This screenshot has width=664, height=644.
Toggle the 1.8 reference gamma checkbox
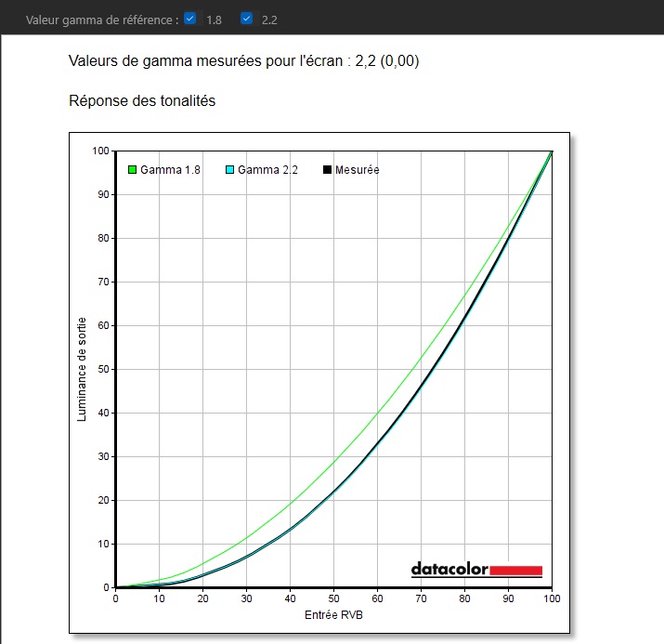(x=190, y=18)
